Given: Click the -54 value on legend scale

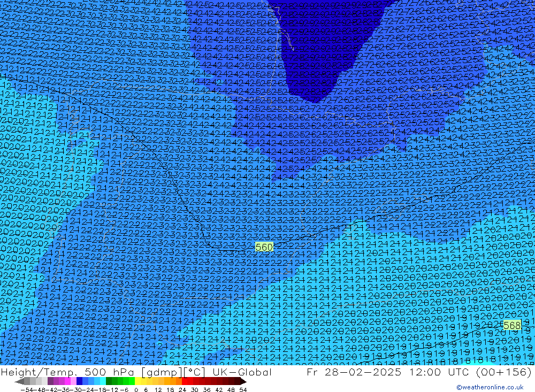Looking at the screenshot, I should click(27, 390).
